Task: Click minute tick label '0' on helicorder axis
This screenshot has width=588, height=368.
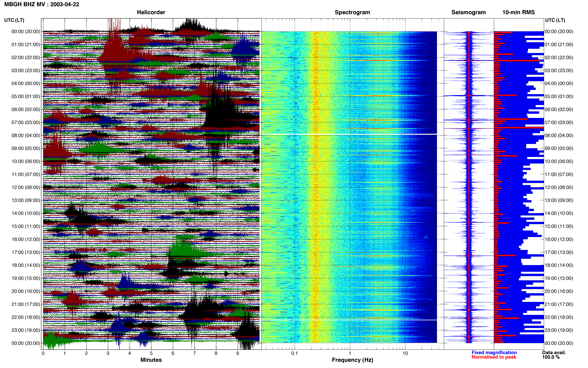Action: [43, 353]
